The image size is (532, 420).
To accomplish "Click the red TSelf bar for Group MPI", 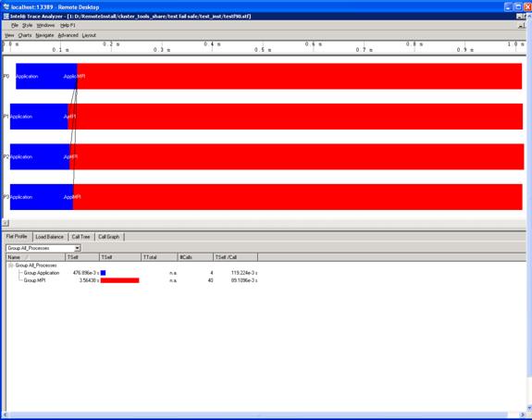I will click(x=119, y=280).
